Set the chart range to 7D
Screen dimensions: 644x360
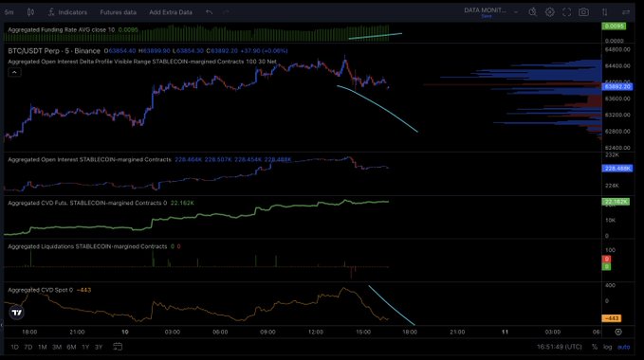(28, 347)
